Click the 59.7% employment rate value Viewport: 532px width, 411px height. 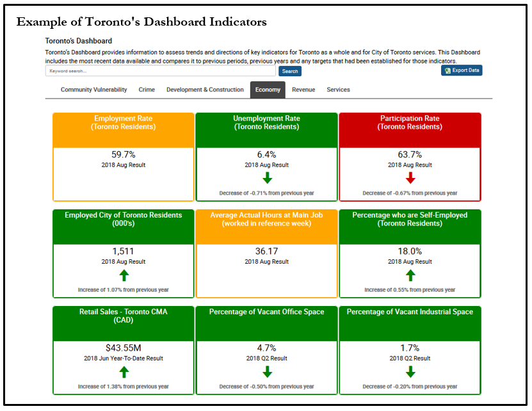pos(124,155)
